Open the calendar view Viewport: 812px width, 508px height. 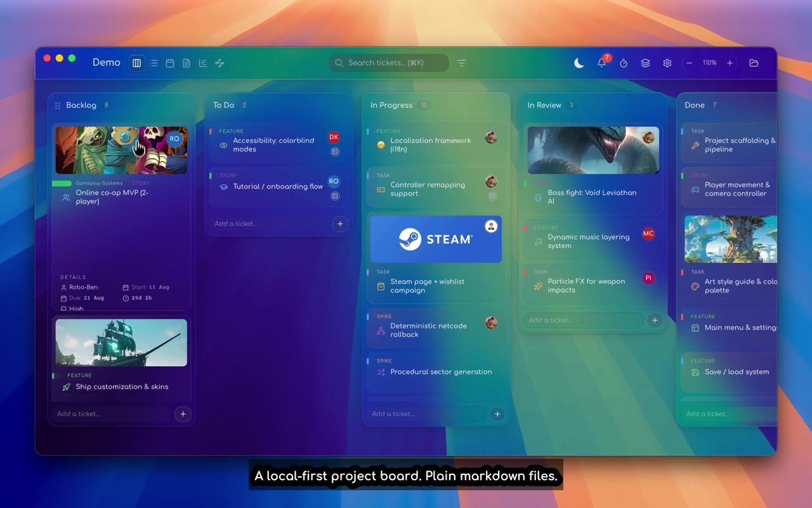click(170, 63)
